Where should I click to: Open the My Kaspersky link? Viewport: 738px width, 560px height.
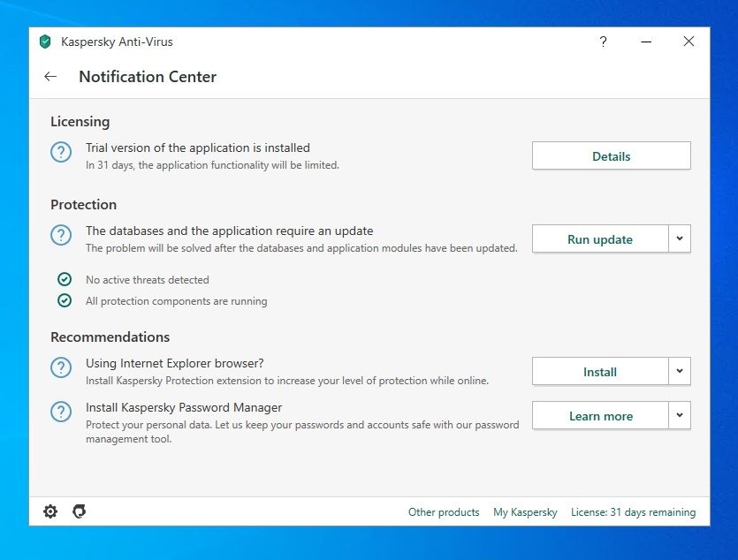(525, 512)
